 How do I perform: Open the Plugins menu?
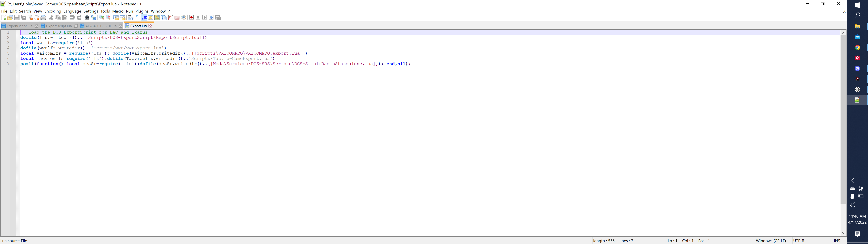(x=142, y=11)
